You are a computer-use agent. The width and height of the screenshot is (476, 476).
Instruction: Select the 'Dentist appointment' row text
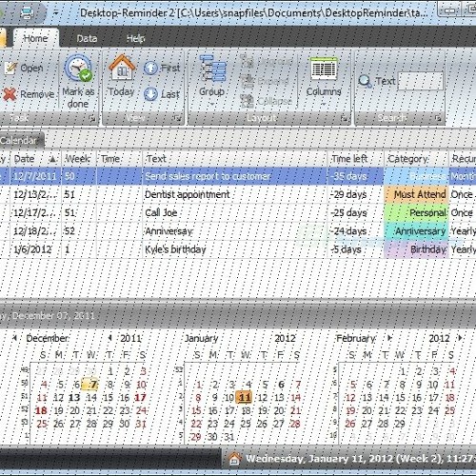coord(188,194)
